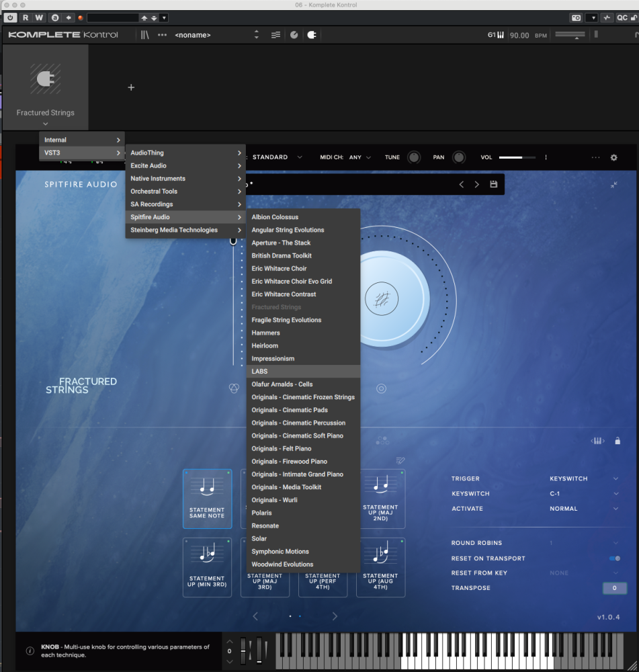The image size is (639, 672).
Task: Open the Spitfire three-dot more menu
Action: click(x=596, y=157)
